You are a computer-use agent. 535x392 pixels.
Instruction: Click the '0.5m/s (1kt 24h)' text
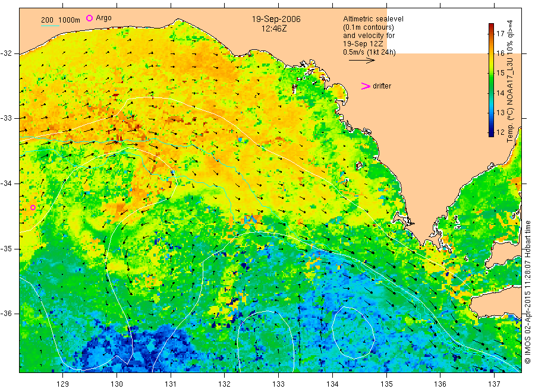[x=369, y=52]
